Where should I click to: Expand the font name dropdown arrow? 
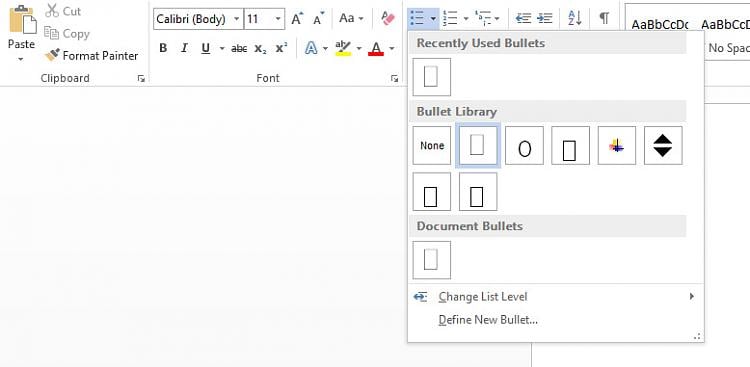tap(237, 19)
